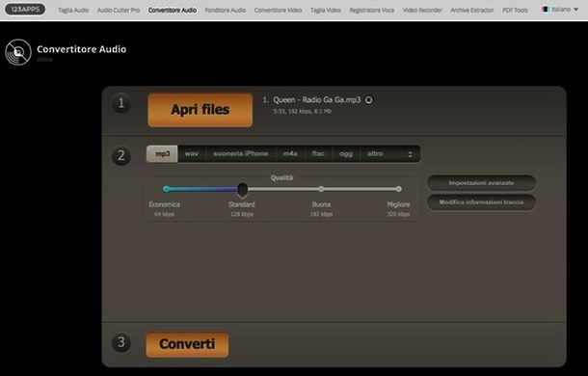Open Archive Extractor from the top menu
This screenshot has height=376, width=588.
click(472, 11)
